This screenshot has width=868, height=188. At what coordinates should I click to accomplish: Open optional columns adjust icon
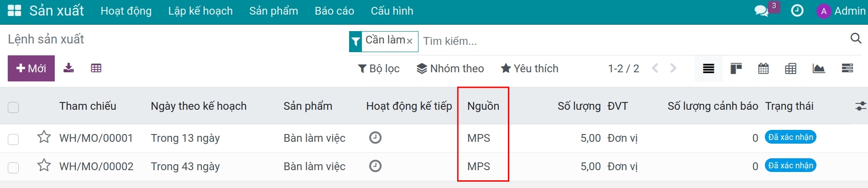pos(860,106)
